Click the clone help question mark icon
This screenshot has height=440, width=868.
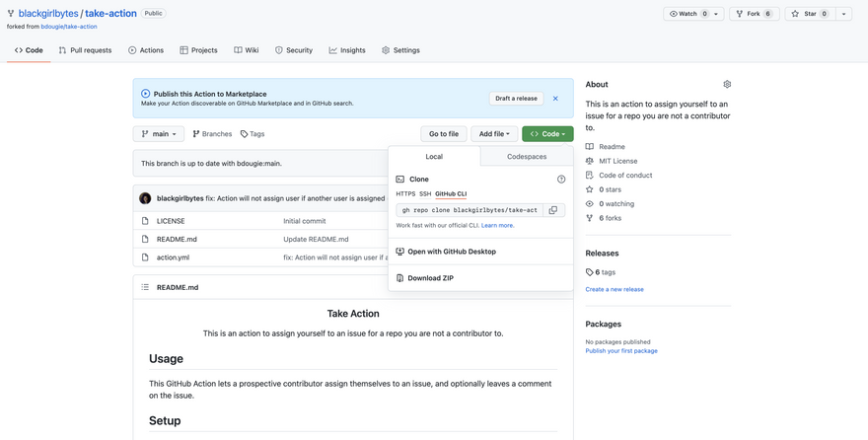tap(561, 180)
